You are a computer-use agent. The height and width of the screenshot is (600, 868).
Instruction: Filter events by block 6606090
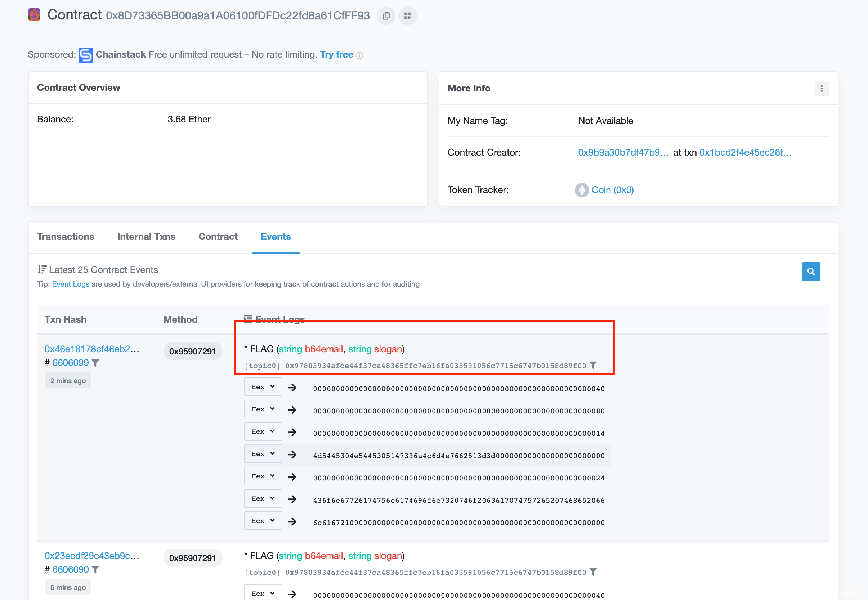(96, 569)
